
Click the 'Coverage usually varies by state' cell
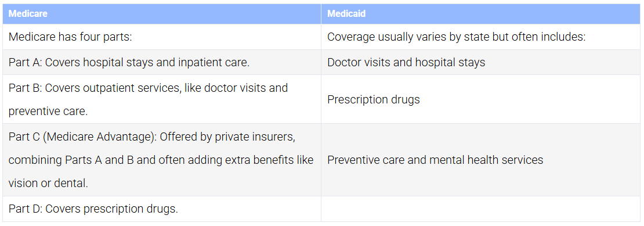tap(481, 37)
